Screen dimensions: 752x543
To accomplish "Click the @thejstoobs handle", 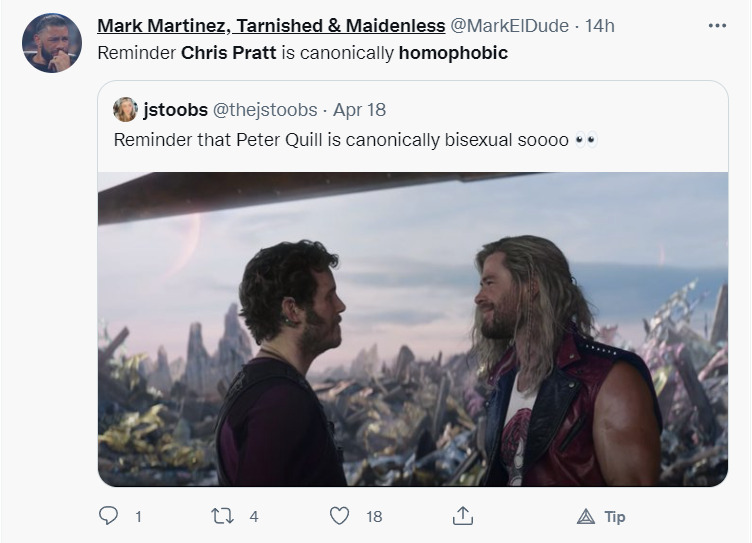I will pyautogui.click(x=264, y=109).
